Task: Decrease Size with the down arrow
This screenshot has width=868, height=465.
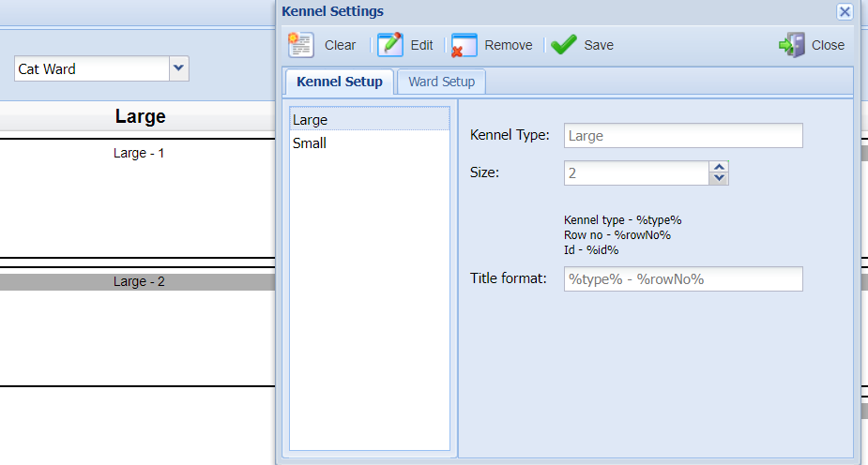Action: (x=719, y=178)
